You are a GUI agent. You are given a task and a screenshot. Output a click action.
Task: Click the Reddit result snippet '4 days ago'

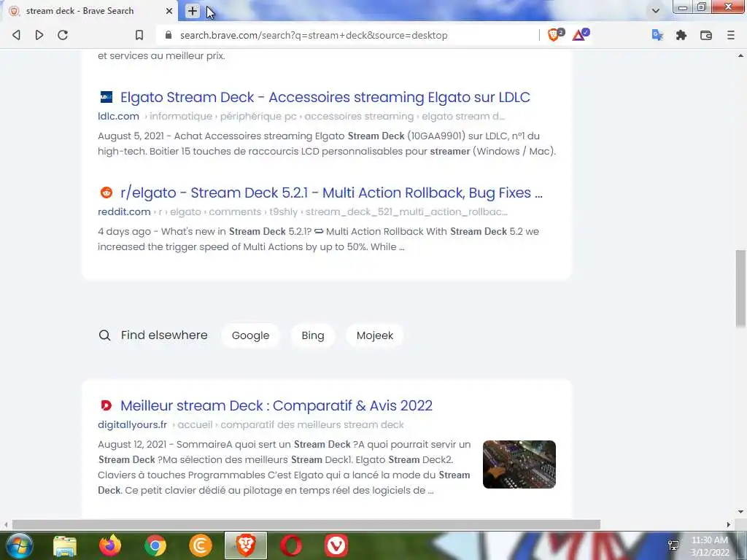pyautogui.click(x=318, y=239)
